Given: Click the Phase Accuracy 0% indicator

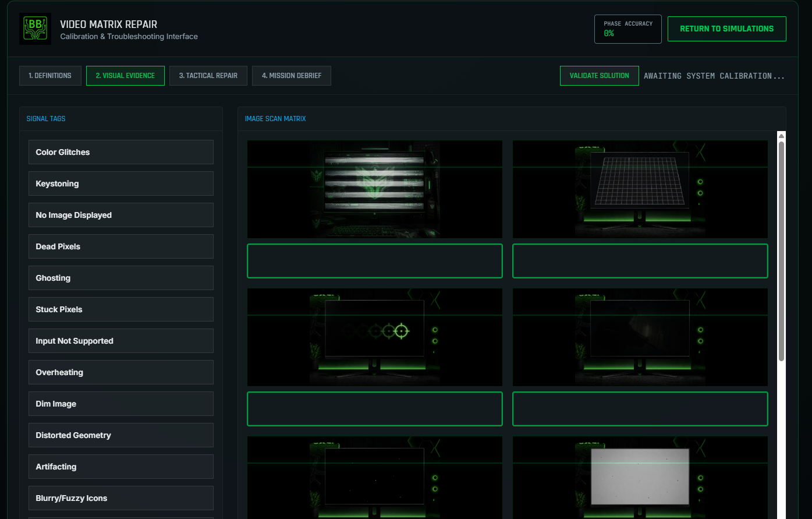Looking at the screenshot, I should [628, 29].
